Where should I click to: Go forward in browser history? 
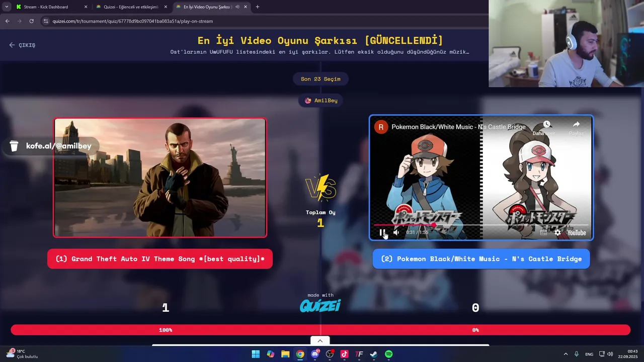[x=19, y=21]
